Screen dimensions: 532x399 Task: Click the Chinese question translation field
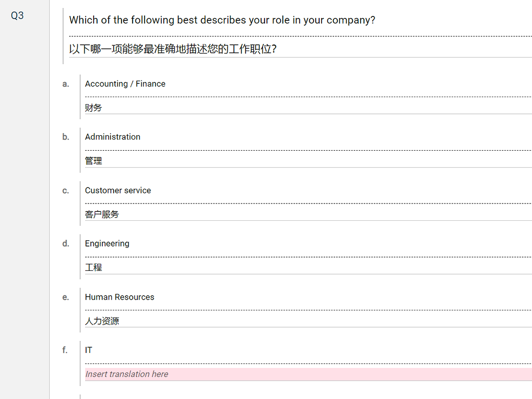pos(173,49)
